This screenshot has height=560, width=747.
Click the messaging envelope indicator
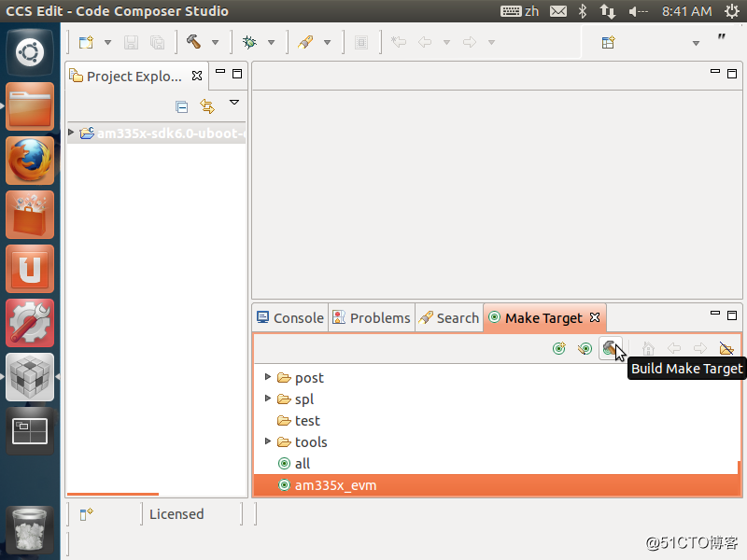pyautogui.click(x=558, y=11)
